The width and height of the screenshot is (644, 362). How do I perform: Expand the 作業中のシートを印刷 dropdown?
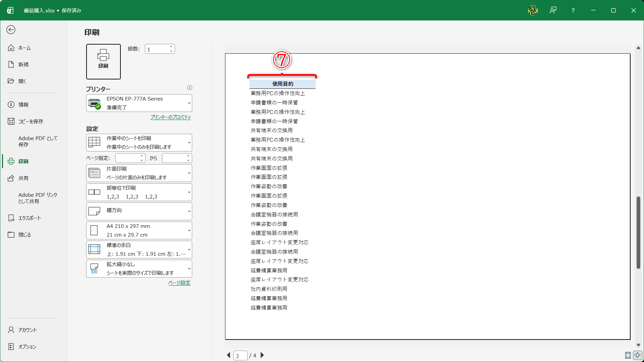139,142
